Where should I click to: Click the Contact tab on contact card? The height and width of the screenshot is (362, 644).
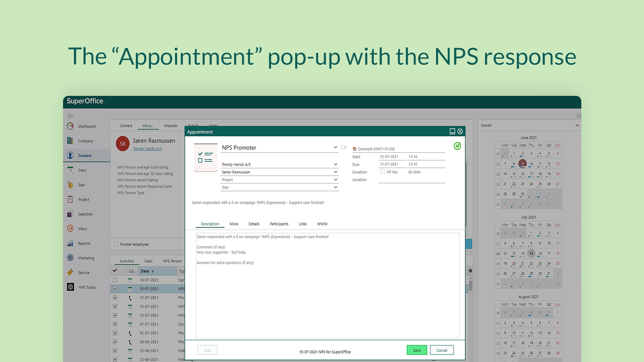click(x=126, y=126)
